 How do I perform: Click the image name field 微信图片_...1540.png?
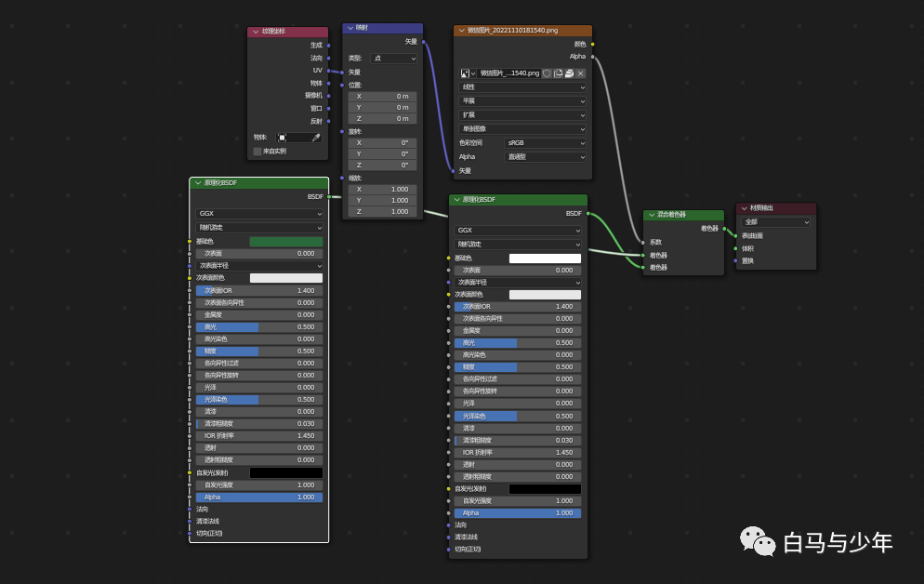click(x=509, y=73)
